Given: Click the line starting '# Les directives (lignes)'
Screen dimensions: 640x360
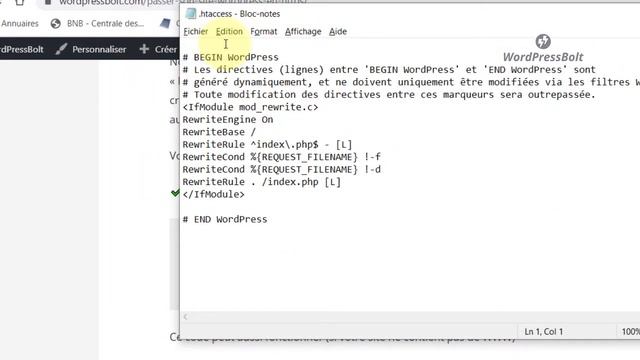Looking at the screenshot, I should tap(389, 70).
